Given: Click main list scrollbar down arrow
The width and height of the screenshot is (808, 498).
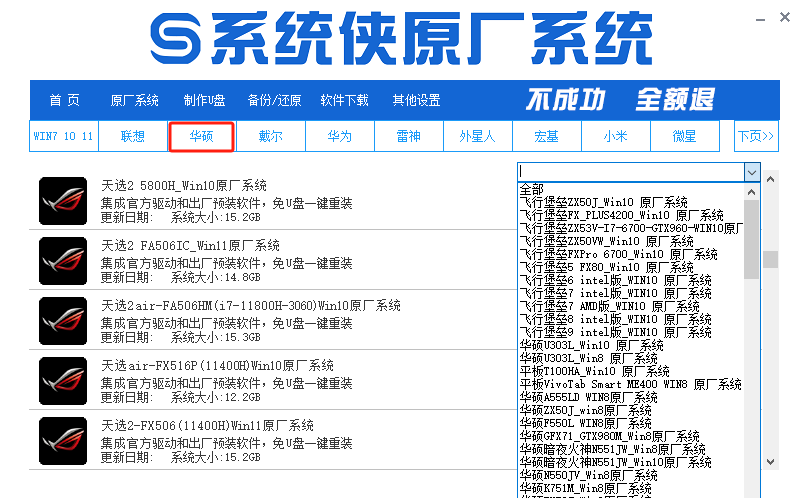Looking at the screenshot, I should coord(770,462).
